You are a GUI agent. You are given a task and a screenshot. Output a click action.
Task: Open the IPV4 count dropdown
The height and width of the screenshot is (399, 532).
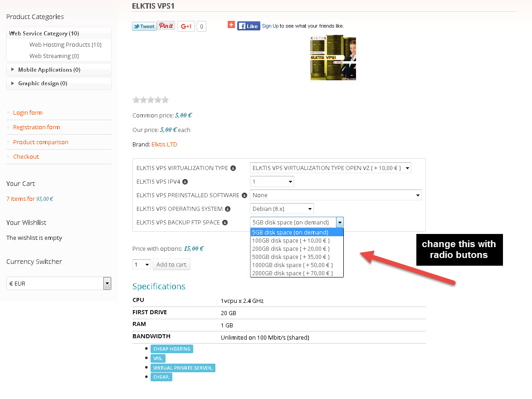pyautogui.click(x=272, y=181)
